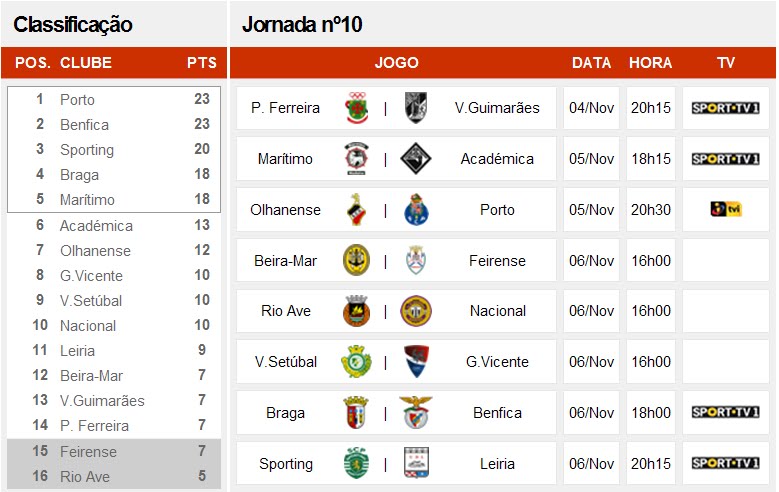Click the Olhanense club crest
The width and height of the screenshot is (779, 492).
click(356, 210)
